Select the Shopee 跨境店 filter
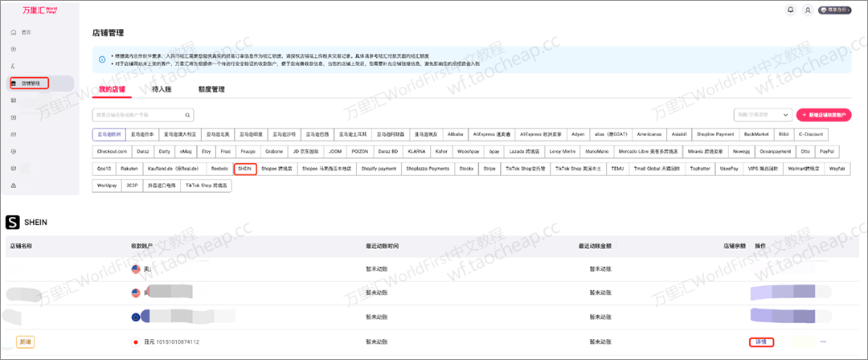868x360 pixels. [x=276, y=168]
